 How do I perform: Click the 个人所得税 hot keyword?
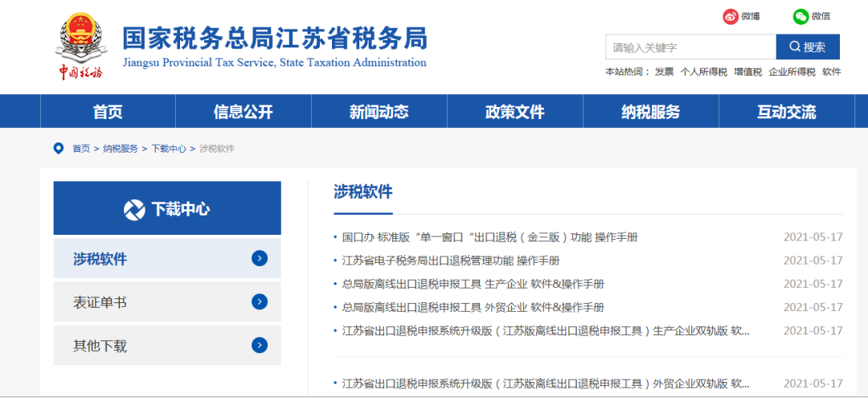(703, 72)
